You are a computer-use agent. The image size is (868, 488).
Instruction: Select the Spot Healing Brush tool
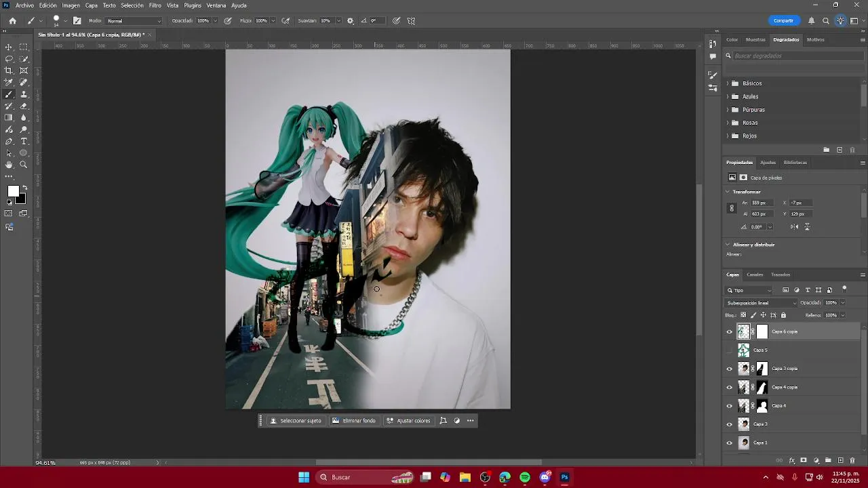24,82
